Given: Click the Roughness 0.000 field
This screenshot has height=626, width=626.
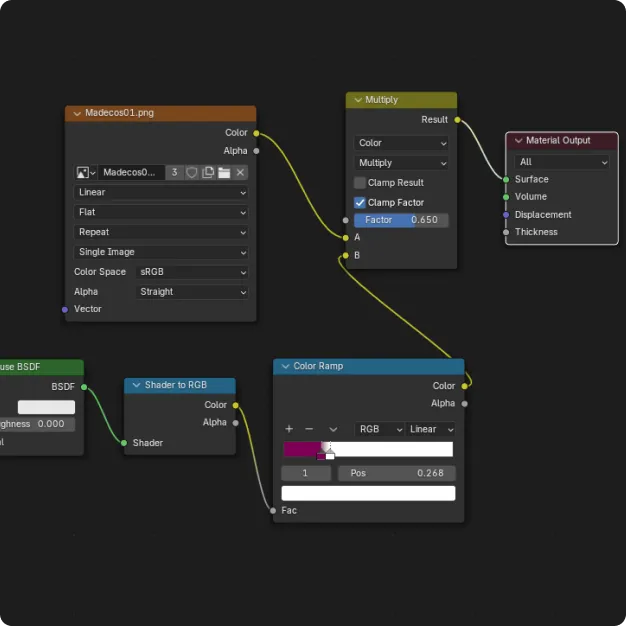Looking at the screenshot, I should 37,424.
